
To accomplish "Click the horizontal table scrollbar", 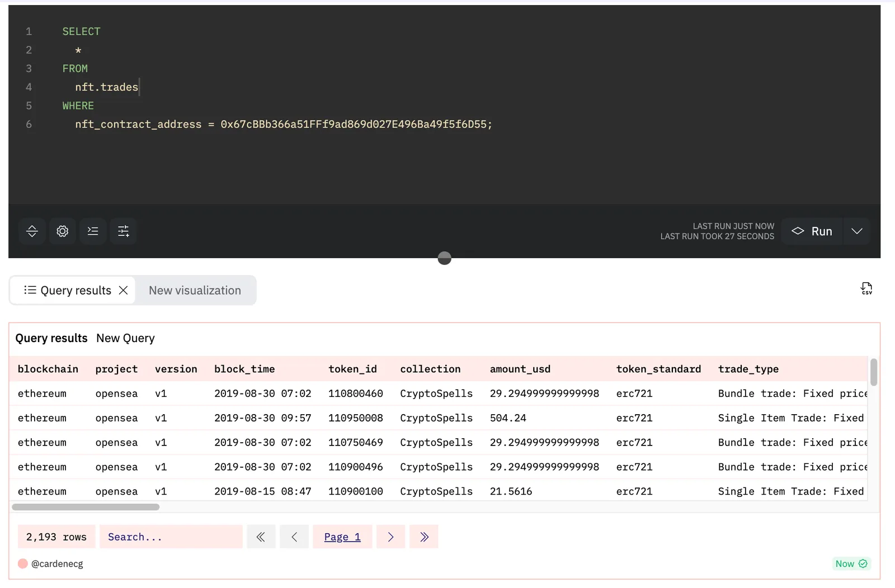I will [86, 507].
